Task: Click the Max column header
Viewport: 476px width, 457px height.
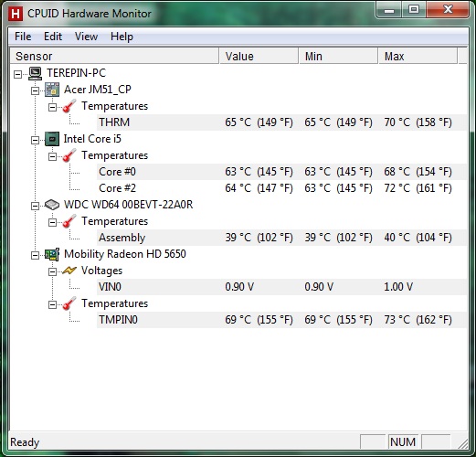Action: (418, 57)
